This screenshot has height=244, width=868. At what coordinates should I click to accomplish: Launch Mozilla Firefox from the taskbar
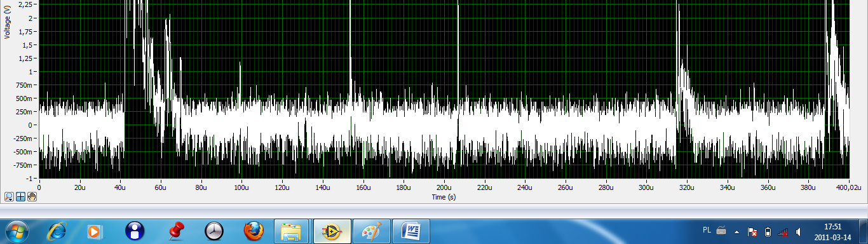254,231
